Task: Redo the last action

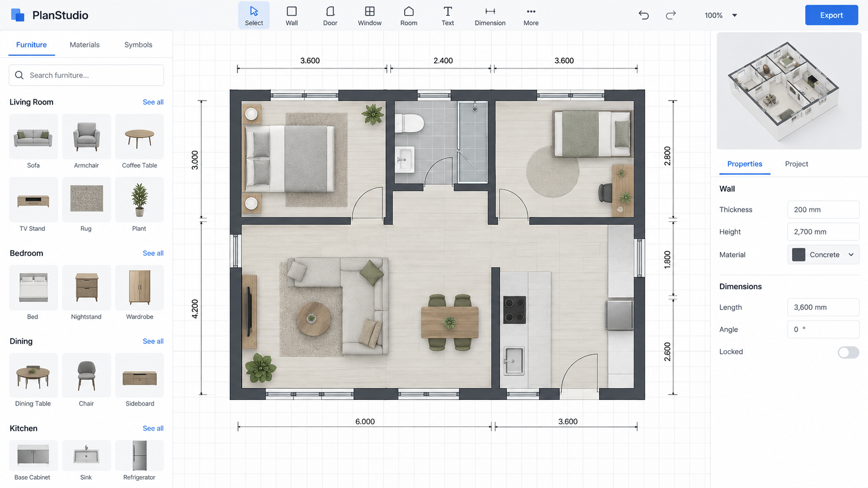Action: (671, 15)
